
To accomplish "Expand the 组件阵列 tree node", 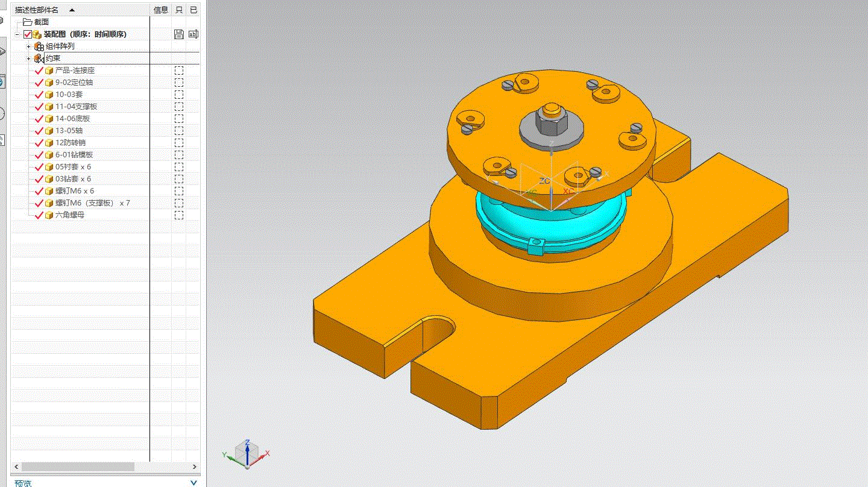I will 28,46.
